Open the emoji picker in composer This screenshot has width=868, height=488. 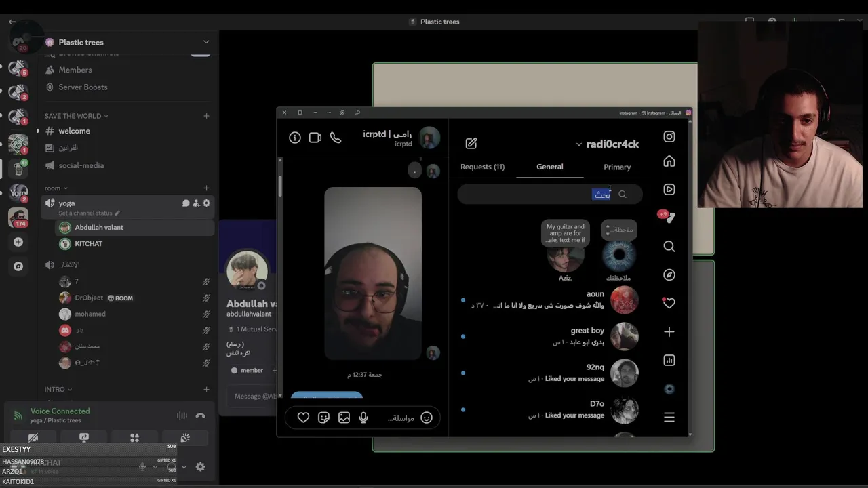click(427, 418)
